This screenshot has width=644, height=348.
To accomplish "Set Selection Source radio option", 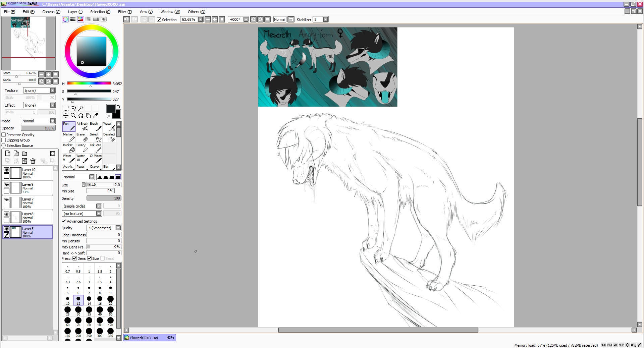I will (x=4, y=146).
